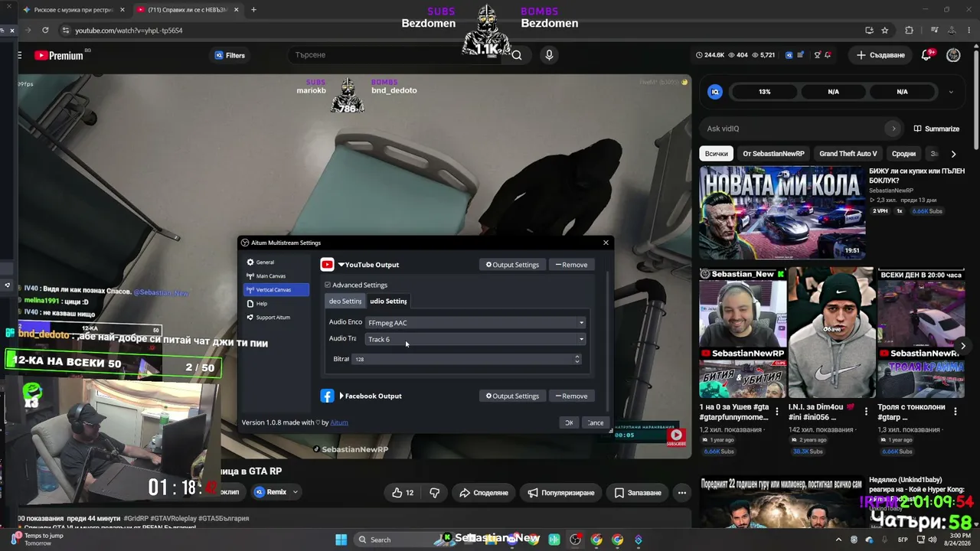Like the video with thumbs up

click(403, 493)
